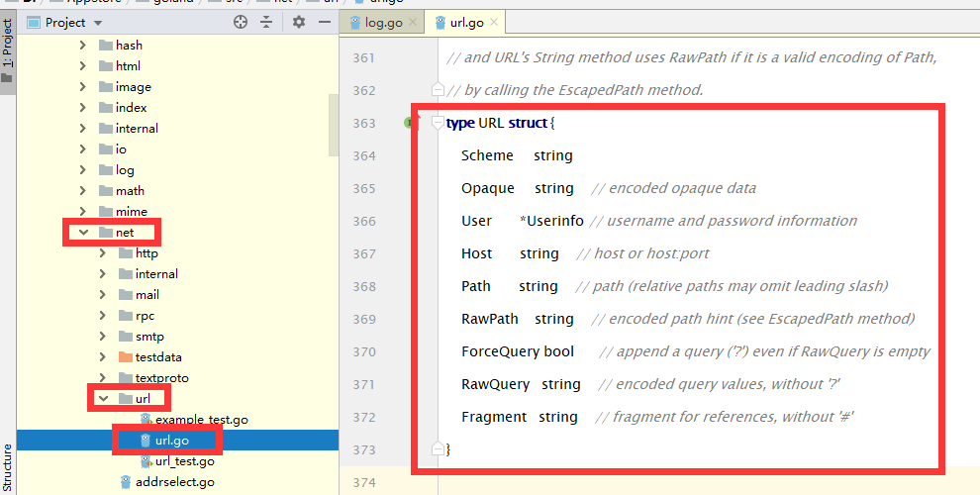Fold the URL struct at line 363
Image resolution: width=980 pixels, height=495 pixels.
(x=438, y=123)
